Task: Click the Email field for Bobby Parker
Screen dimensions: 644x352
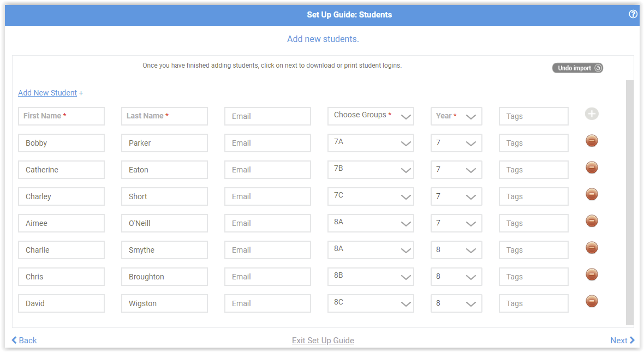Action: [x=267, y=143]
